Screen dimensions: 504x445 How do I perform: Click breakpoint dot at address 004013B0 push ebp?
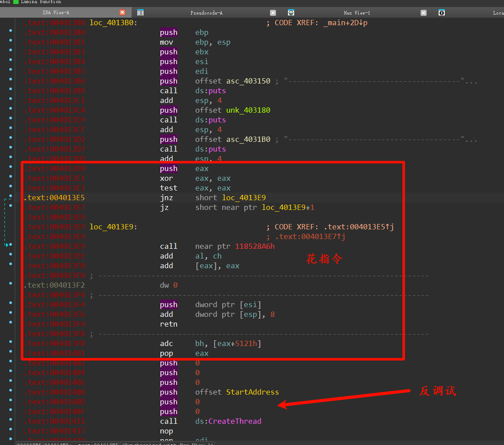pyautogui.click(x=11, y=30)
